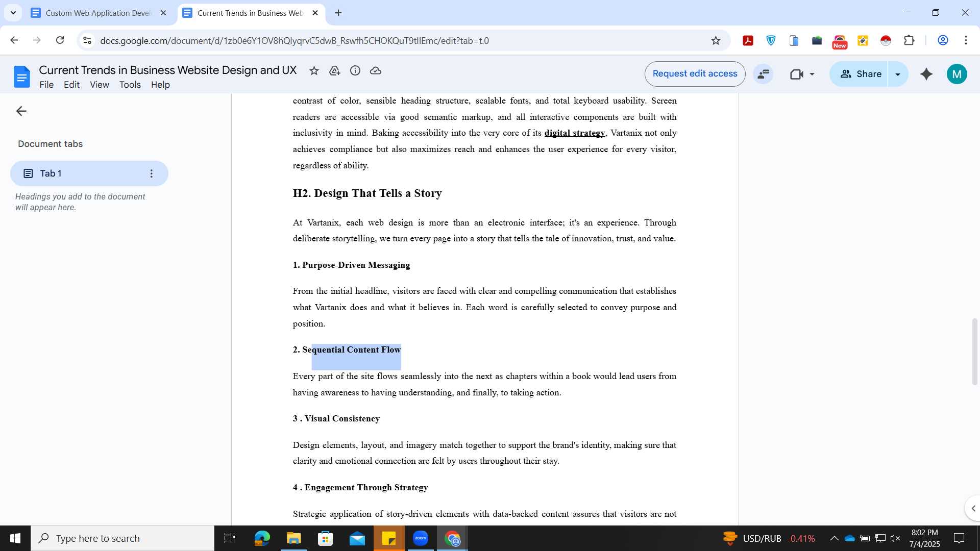
Task: Go back to the previous page
Action: click(x=14, y=40)
